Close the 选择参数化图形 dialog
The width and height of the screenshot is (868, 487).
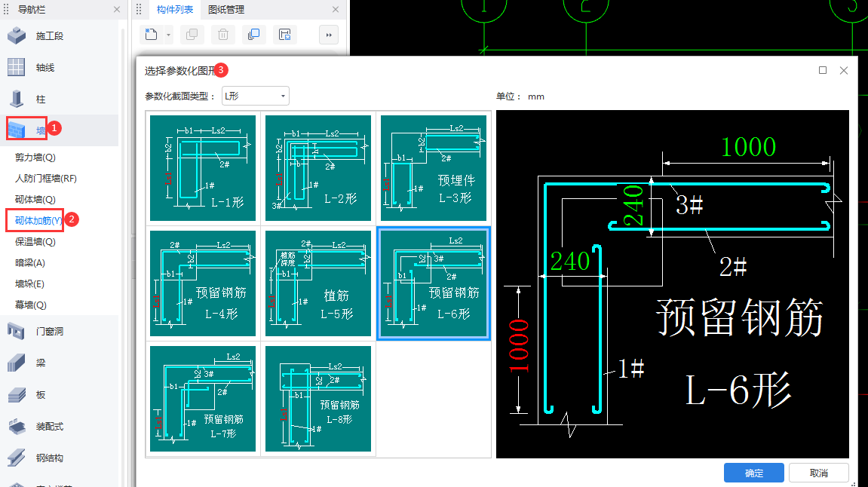[x=844, y=70]
